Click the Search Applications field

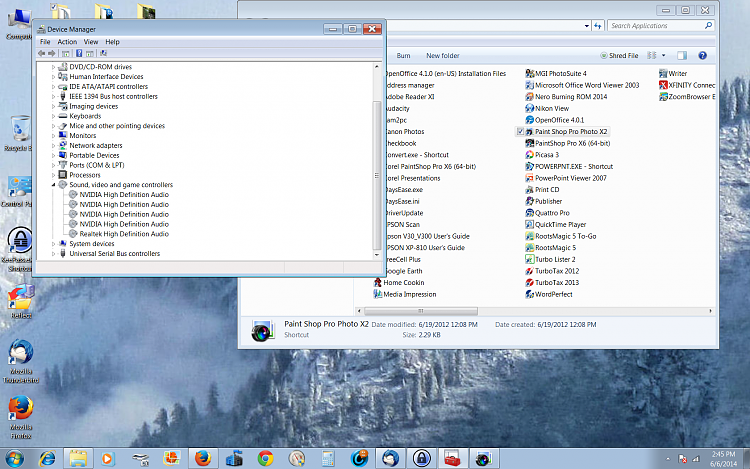[x=656, y=26]
